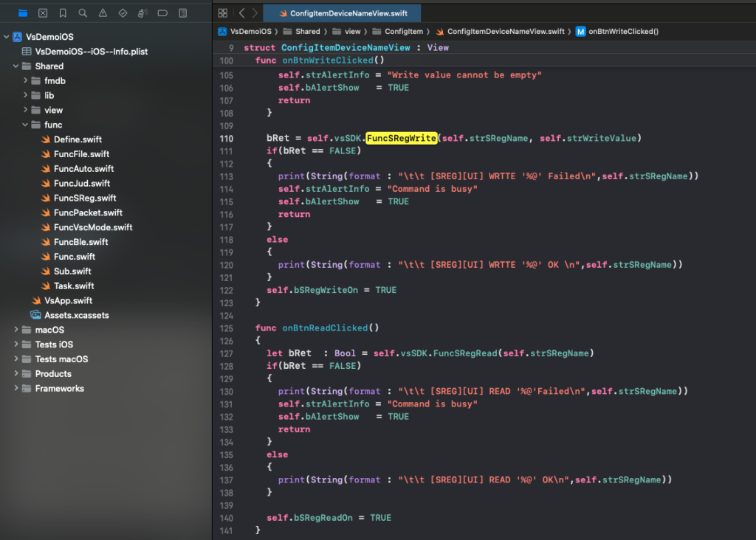The width and height of the screenshot is (756, 540).
Task: Collapse the func folder
Action: [x=25, y=125]
